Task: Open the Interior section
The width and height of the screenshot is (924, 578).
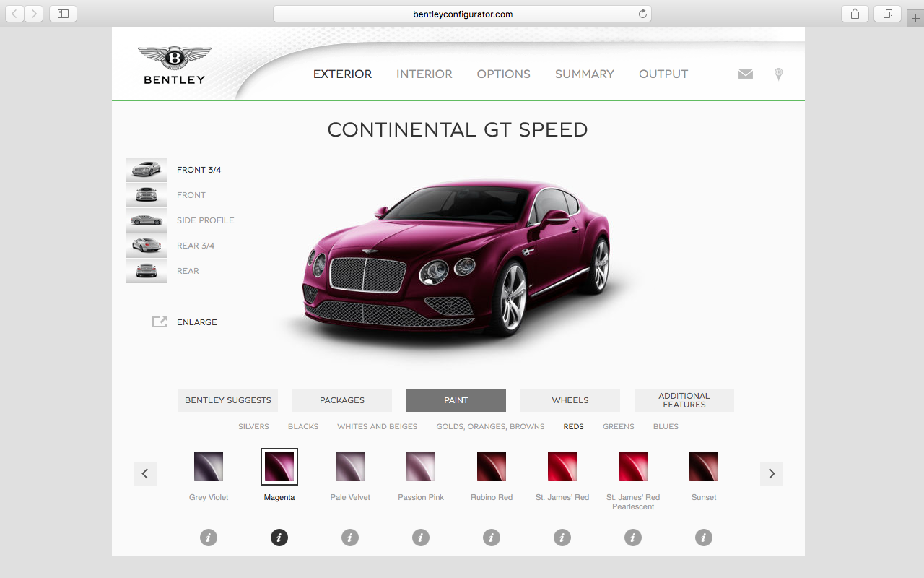Action: pyautogui.click(x=424, y=74)
